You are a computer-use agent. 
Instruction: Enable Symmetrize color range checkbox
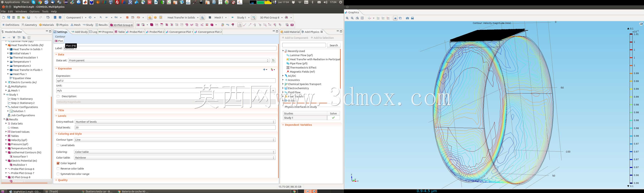[58, 174]
